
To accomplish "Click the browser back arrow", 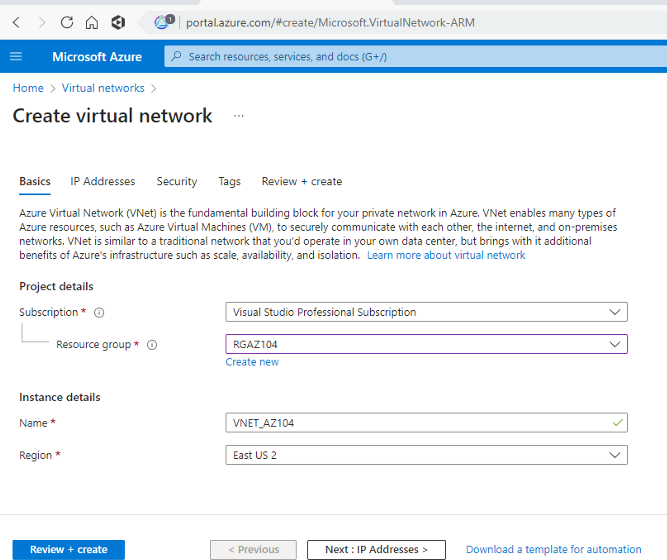I will tap(17, 22).
